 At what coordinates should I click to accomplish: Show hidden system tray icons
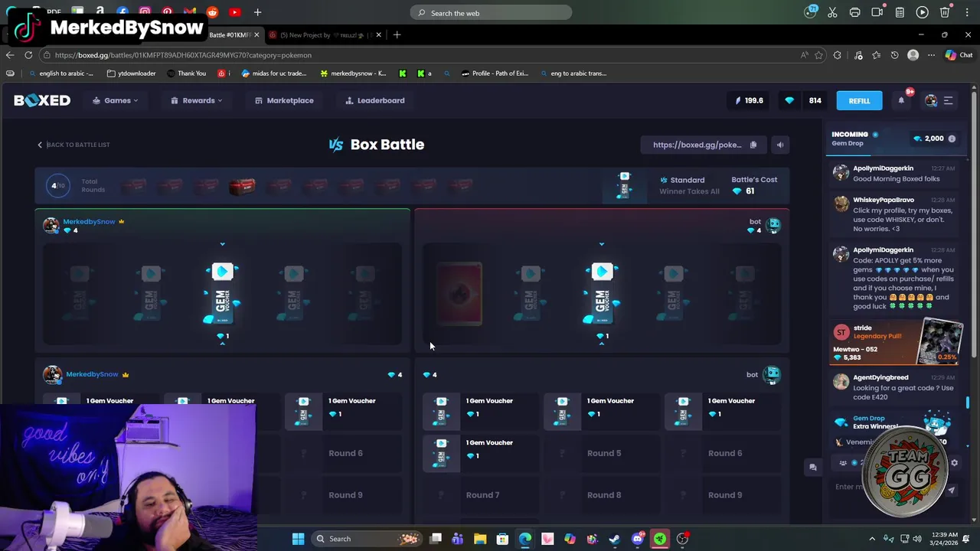coord(872,539)
